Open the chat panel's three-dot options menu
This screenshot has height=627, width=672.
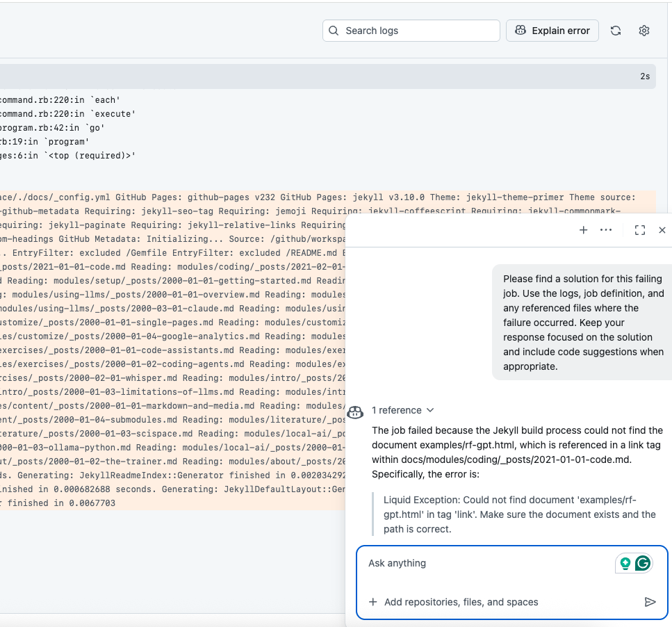pyautogui.click(x=606, y=230)
